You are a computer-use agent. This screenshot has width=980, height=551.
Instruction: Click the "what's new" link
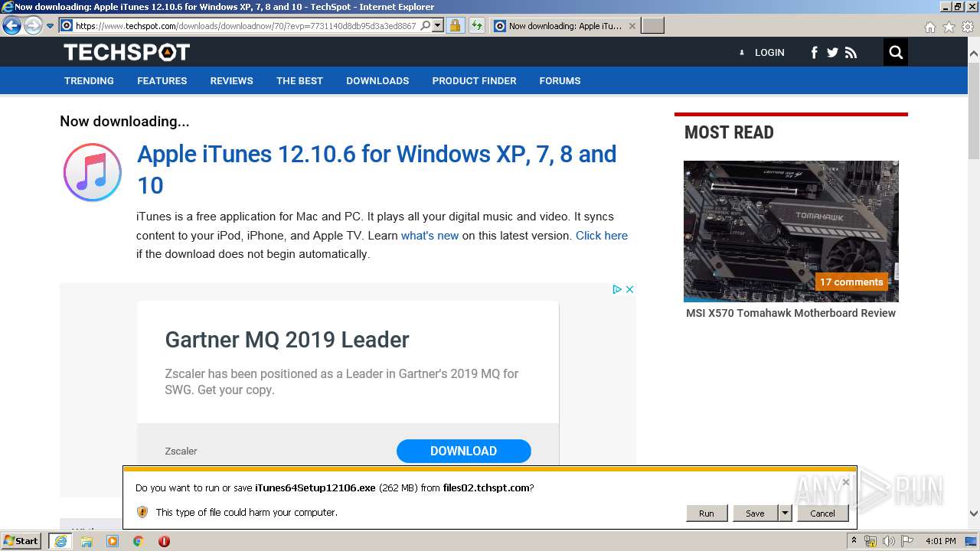pyautogui.click(x=430, y=236)
